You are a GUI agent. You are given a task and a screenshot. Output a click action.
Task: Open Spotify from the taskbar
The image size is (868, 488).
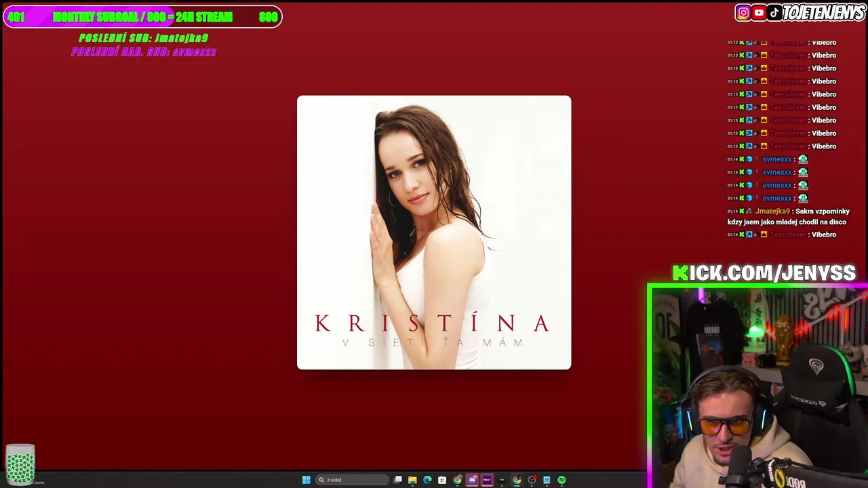coord(561,480)
